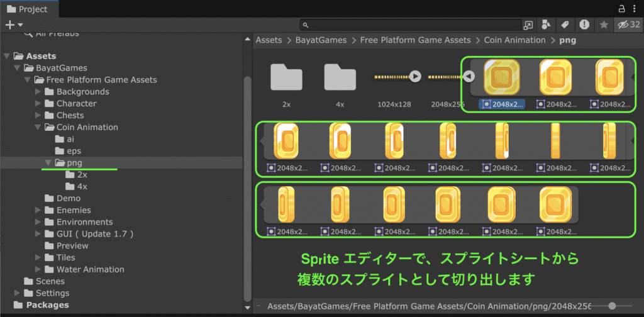Screen dimensions: 644x317
Task: Click the Favorites star icon
Action: tap(604, 25)
